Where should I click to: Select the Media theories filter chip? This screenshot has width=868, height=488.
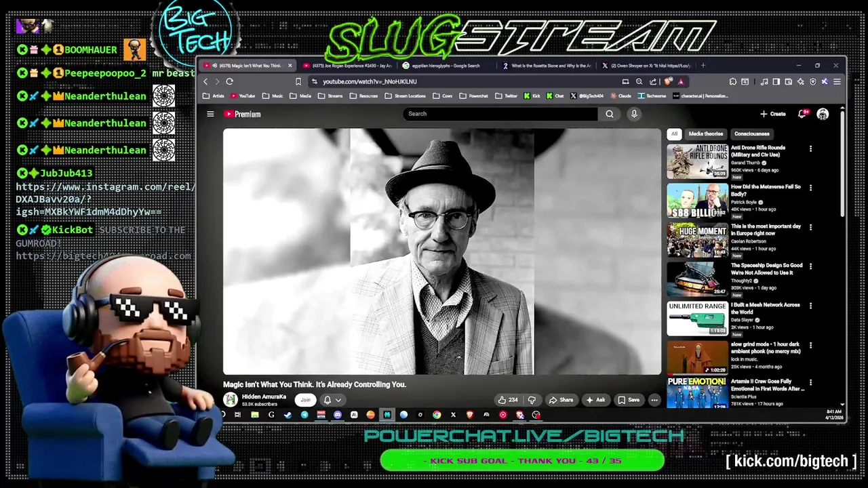coord(706,134)
